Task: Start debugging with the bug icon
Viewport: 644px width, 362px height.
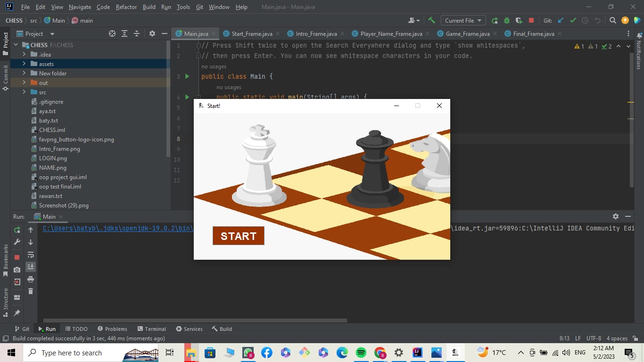Action: [507, 20]
